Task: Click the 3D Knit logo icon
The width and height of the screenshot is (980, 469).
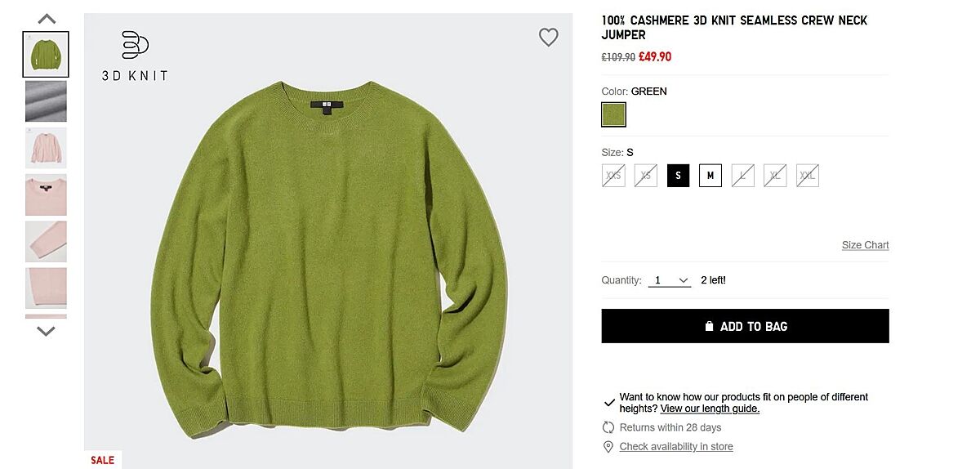Action: [135, 45]
